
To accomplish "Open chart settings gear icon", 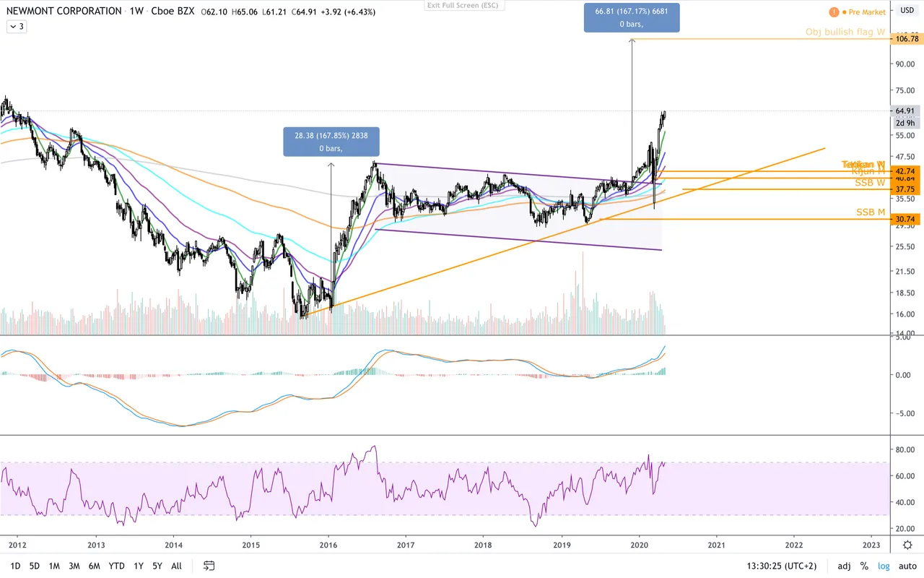I will tap(907, 545).
